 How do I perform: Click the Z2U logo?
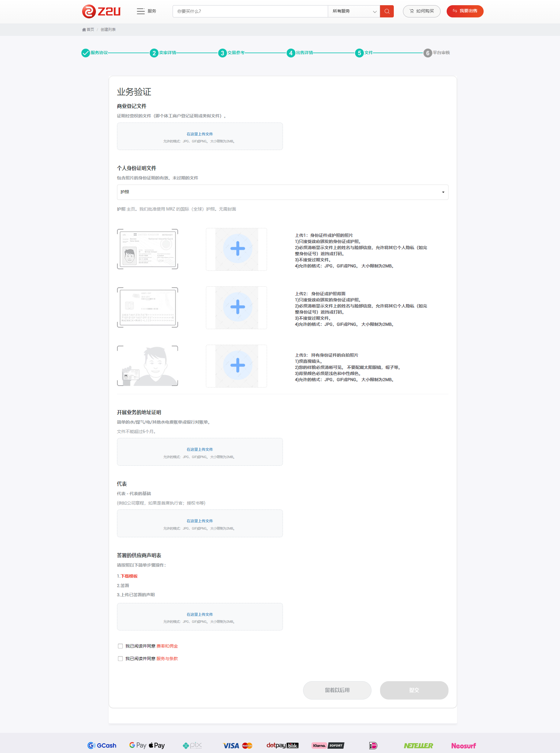click(101, 11)
